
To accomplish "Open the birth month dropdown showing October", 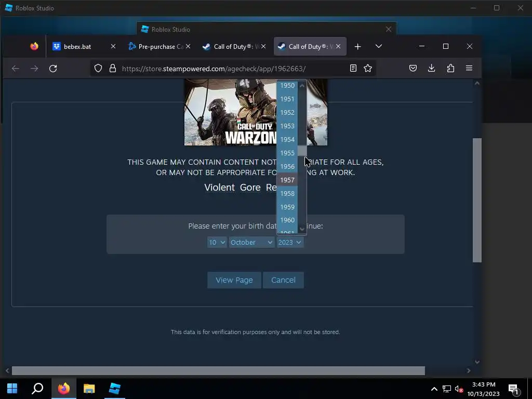I will click(251, 242).
